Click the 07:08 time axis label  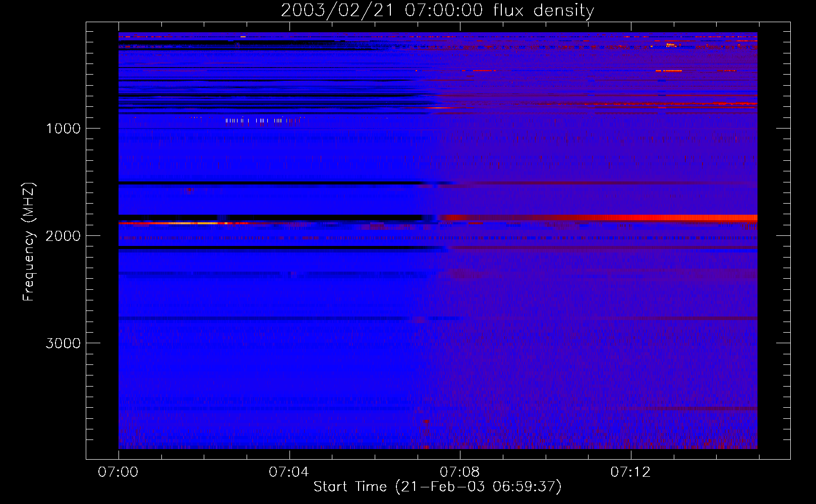[459, 472]
